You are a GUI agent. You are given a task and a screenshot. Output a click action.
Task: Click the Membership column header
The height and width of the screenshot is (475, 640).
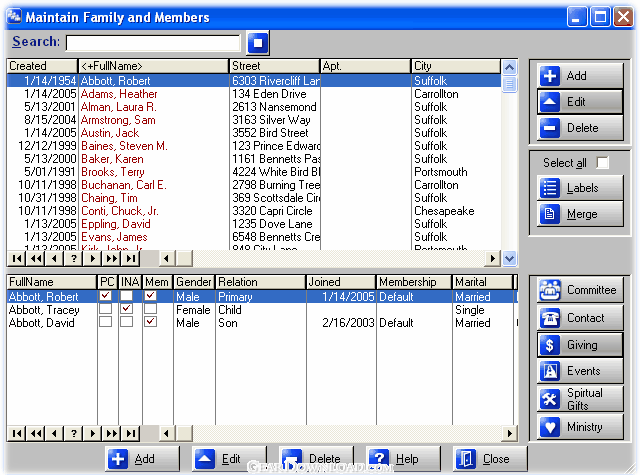pyautogui.click(x=414, y=282)
